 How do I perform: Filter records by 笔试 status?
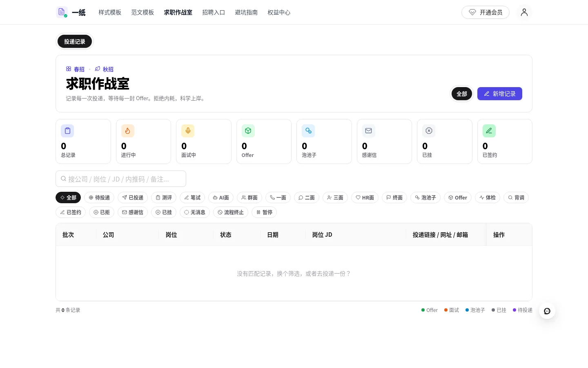click(192, 197)
